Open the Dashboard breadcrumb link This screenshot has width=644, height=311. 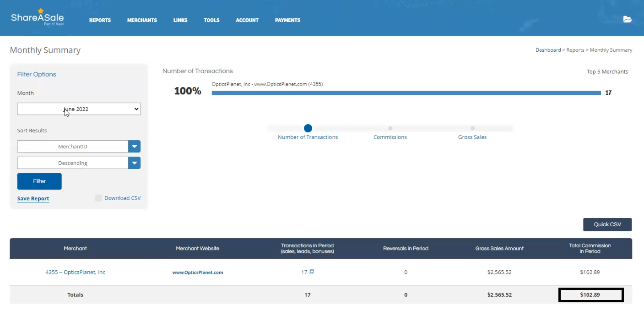(548, 50)
